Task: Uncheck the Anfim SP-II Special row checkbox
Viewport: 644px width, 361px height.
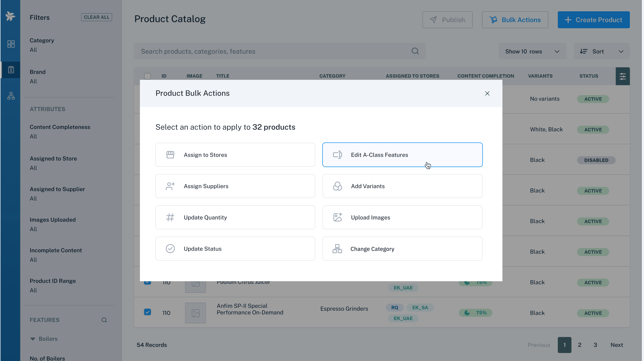Action: [147, 312]
